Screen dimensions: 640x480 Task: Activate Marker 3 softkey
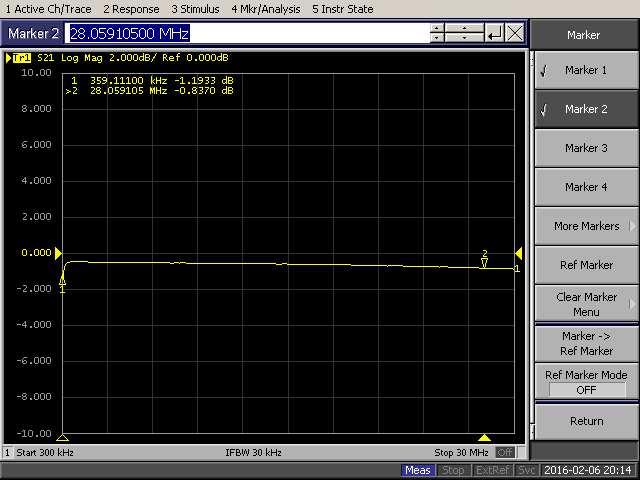(x=586, y=148)
